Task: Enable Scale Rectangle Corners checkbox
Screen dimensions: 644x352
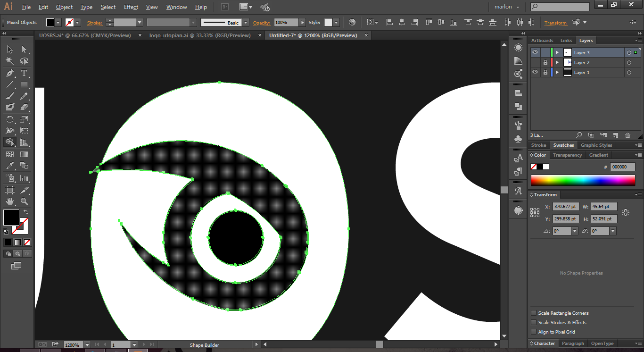Action: click(x=534, y=313)
